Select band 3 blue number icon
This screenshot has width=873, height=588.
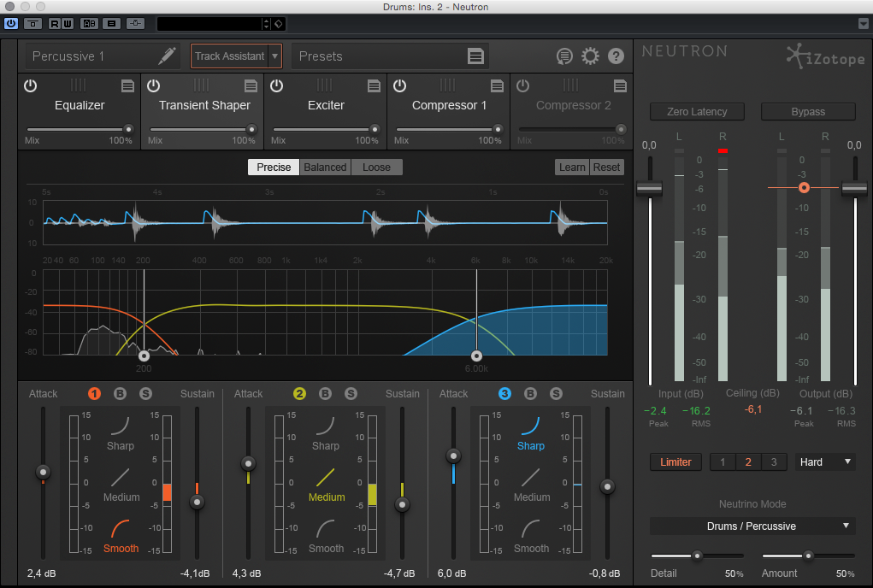[x=504, y=394]
